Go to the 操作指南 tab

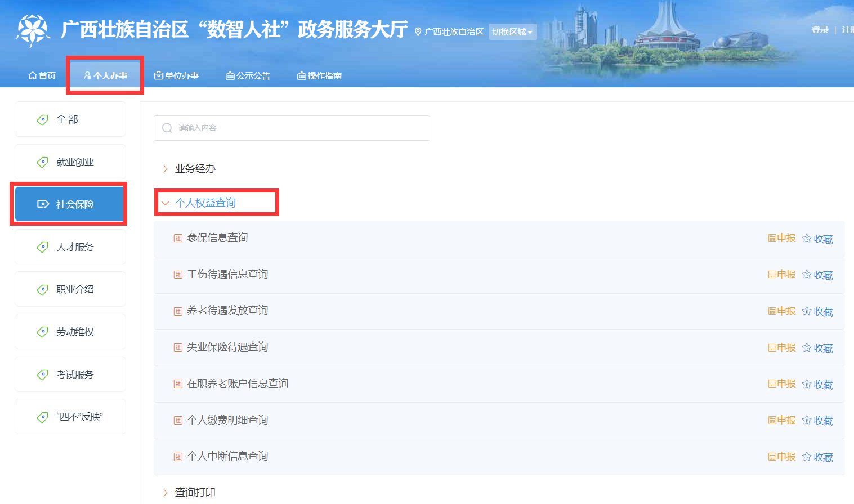tap(320, 76)
